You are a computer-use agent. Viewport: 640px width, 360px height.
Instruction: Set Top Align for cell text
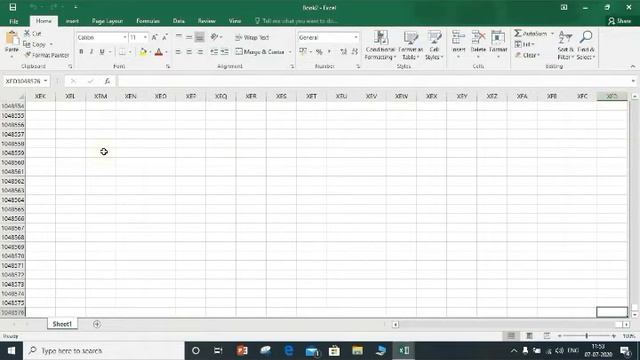178,37
